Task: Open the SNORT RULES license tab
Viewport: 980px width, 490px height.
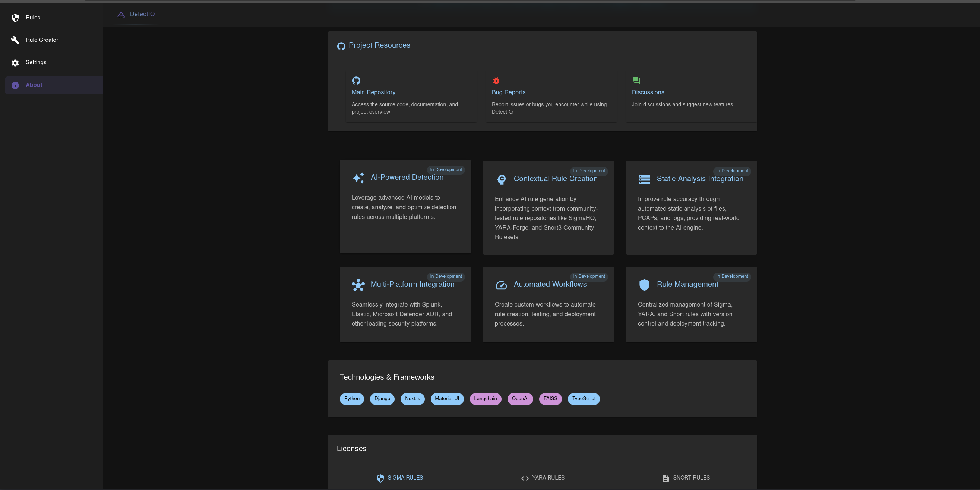Action: coord(686,478)
